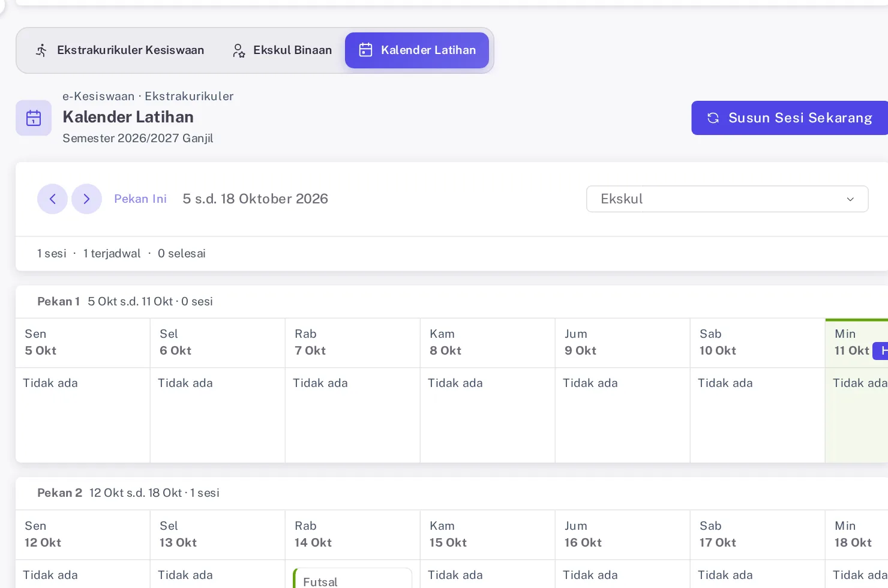This screenshot has width=888, height=588.
Task: Select the Rab 14 Okt day header
Action: pyautogui.click(x=353, y=535)
